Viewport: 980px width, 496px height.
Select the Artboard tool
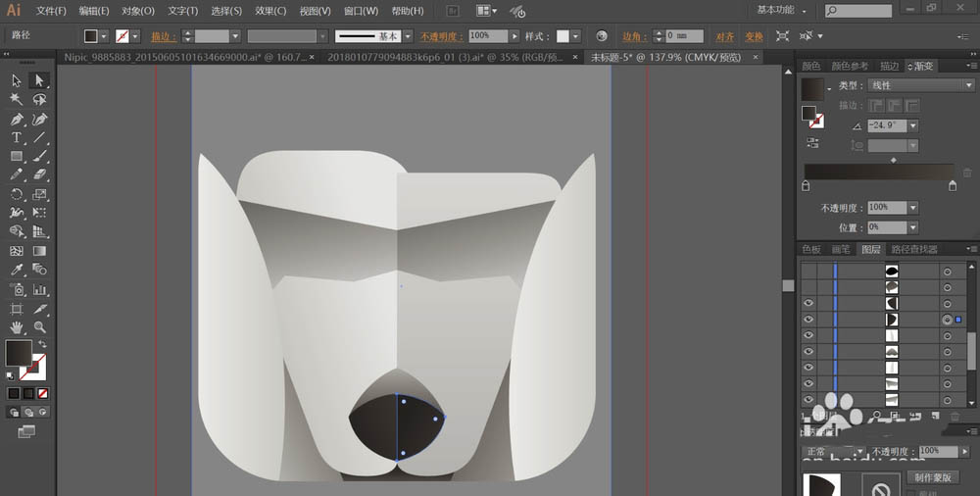pos(17,309)
